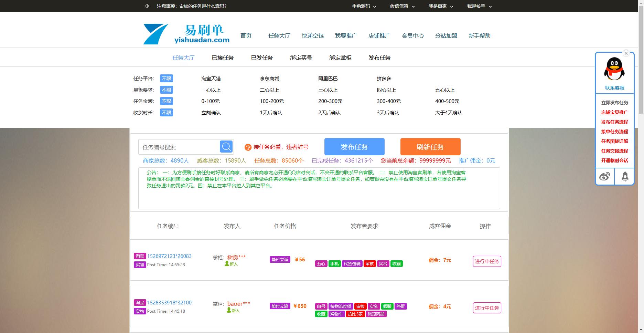
Task: Expand the 我是商家 dropdown menu
Action: click(441, 6)
